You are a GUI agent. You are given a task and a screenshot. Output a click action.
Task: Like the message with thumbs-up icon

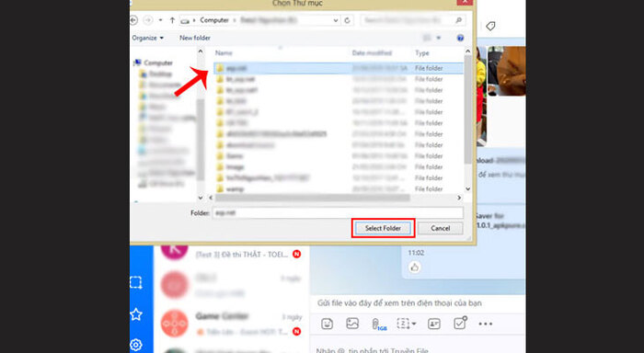tap(414, 268)
